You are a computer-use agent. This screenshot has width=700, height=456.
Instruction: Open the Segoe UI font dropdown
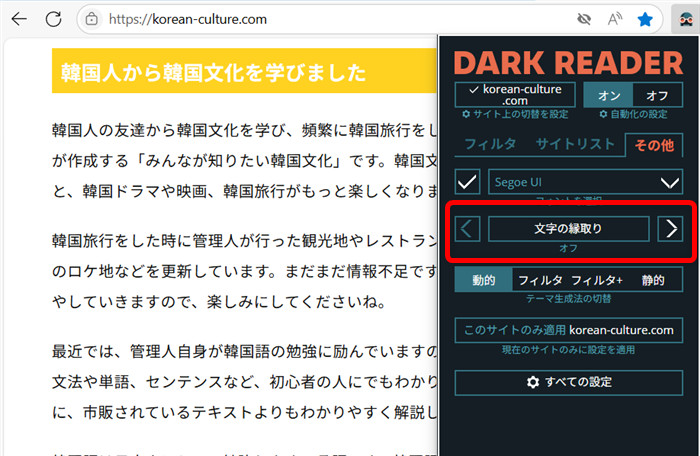(x=585, y=182)
